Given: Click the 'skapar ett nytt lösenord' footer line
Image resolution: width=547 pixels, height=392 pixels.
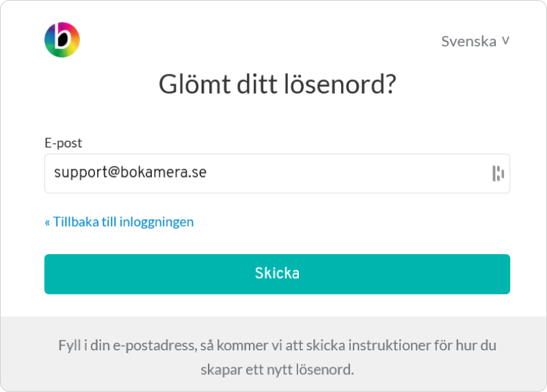Looking at the screenshot, I should click(x=277, y=369).
